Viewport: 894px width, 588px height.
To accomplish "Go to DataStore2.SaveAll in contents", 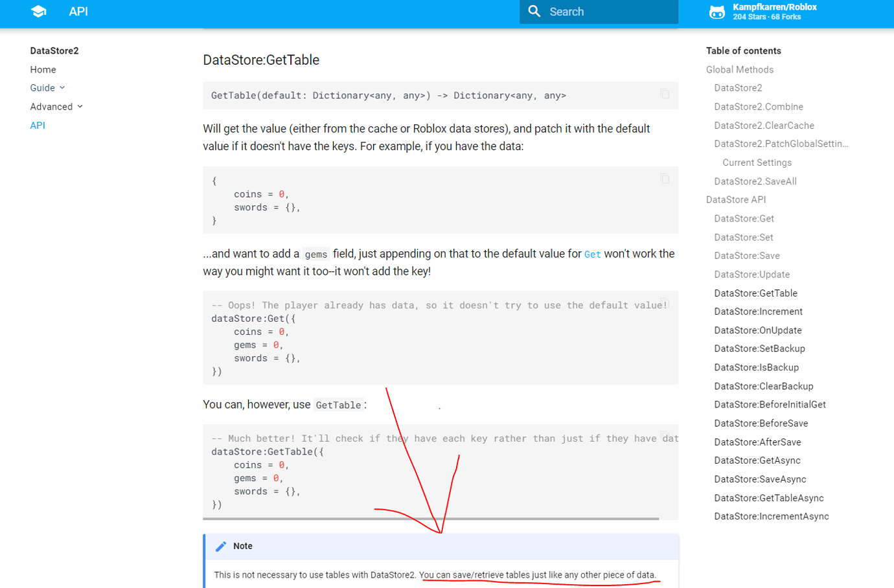I will [755, 181].
